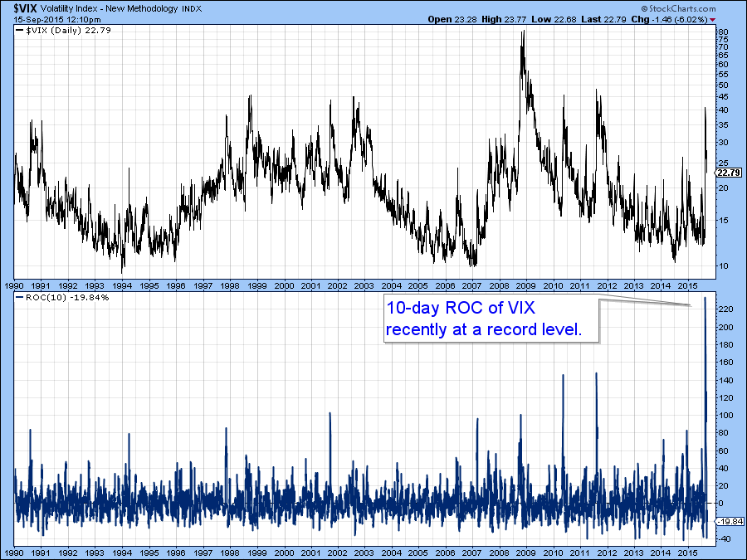Image resolution: width=747 pixels, height=560 pixels.
Task: Click the 2008 label on upper chart axis
Action: pos(499,285)
